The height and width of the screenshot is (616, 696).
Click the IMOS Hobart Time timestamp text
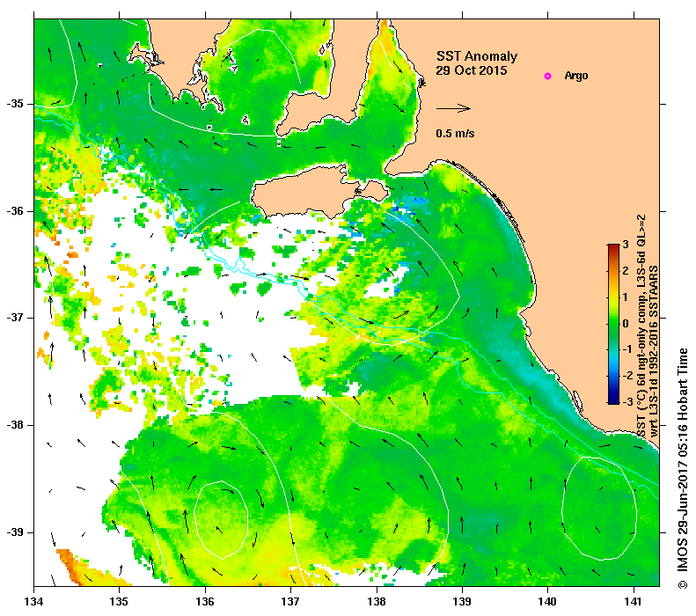[682, 463]
